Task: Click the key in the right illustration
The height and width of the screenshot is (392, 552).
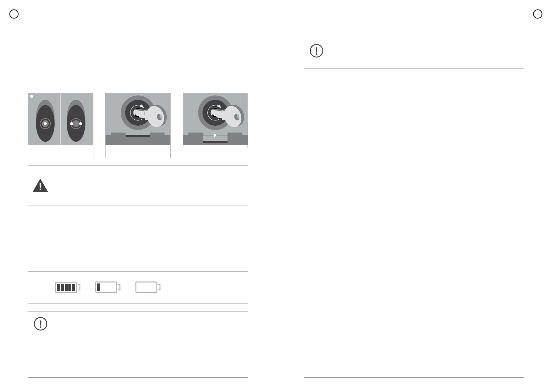Action: 227,116
